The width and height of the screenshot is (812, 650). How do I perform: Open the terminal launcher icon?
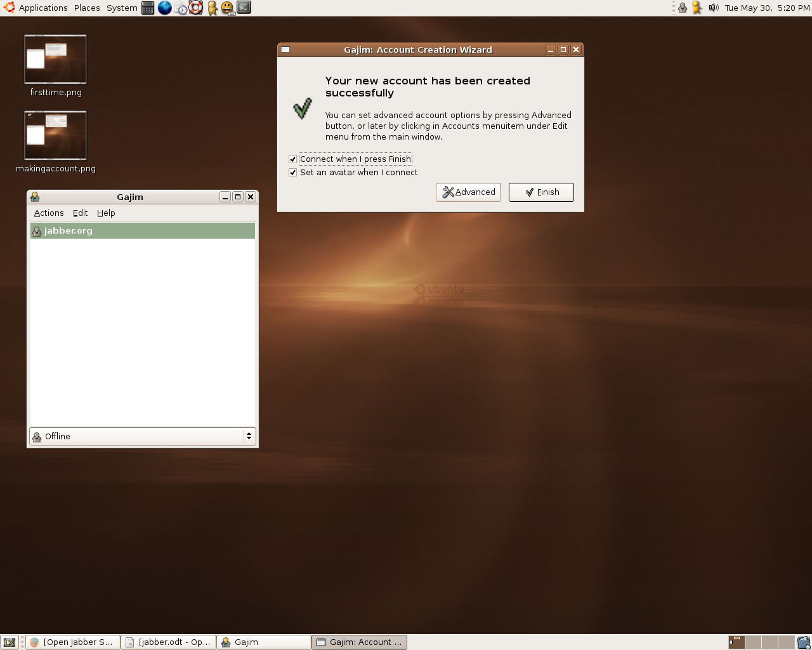[x=244, y=8]
